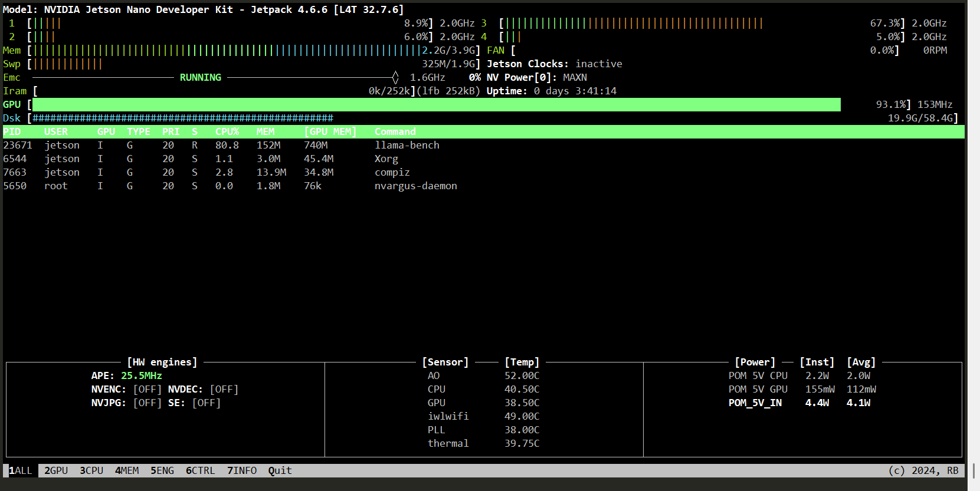Click the Uptime value
This screenshot has height=491, width=980.
click(575, 91)
